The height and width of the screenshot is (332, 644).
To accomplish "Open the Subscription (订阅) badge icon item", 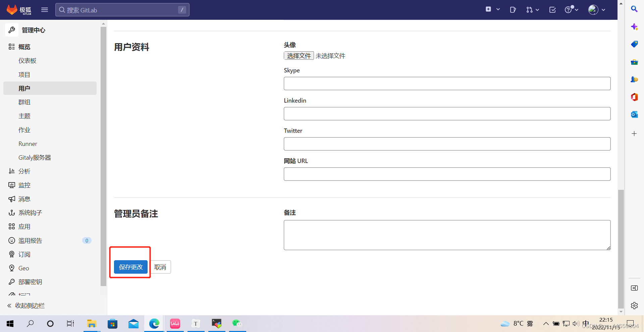I will [x=50, y=254].
